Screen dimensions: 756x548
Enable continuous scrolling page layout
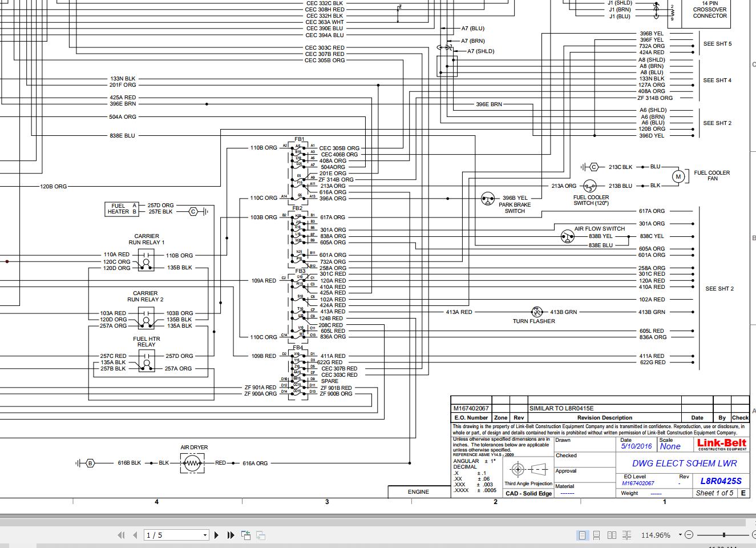click(597, 535)
